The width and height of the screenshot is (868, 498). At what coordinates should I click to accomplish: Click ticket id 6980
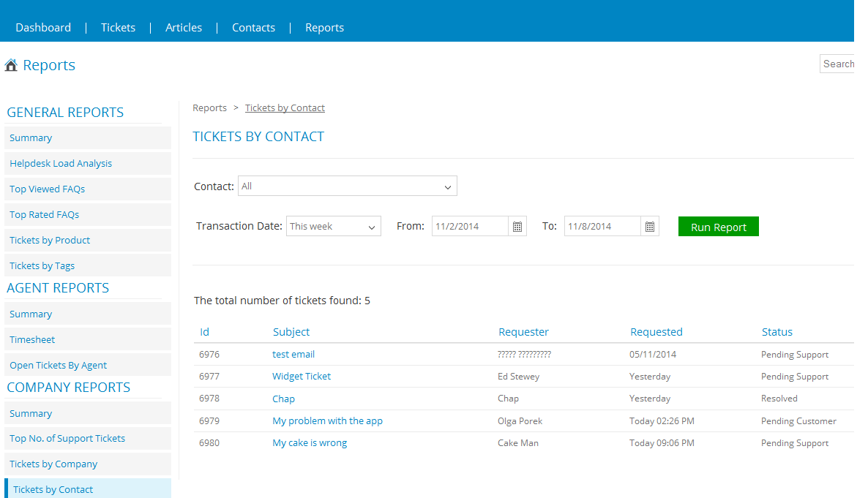[x=209, y=442]
